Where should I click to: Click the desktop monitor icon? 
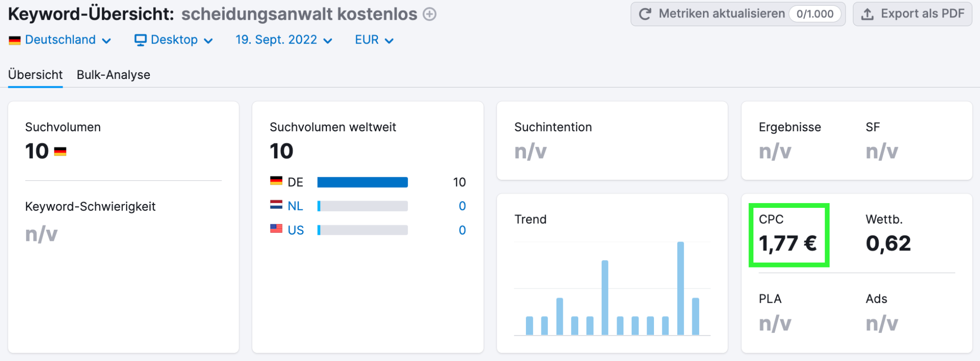click(140, 40)
